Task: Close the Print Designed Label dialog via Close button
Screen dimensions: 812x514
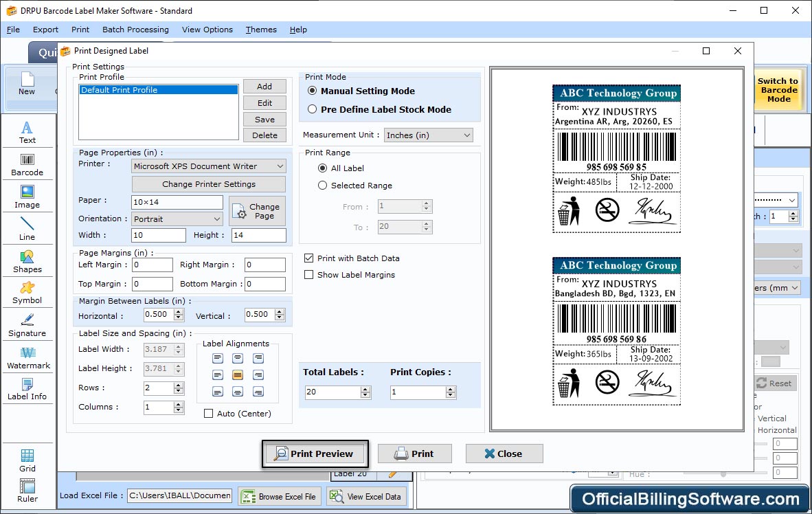Action: (x=504, y=454)
